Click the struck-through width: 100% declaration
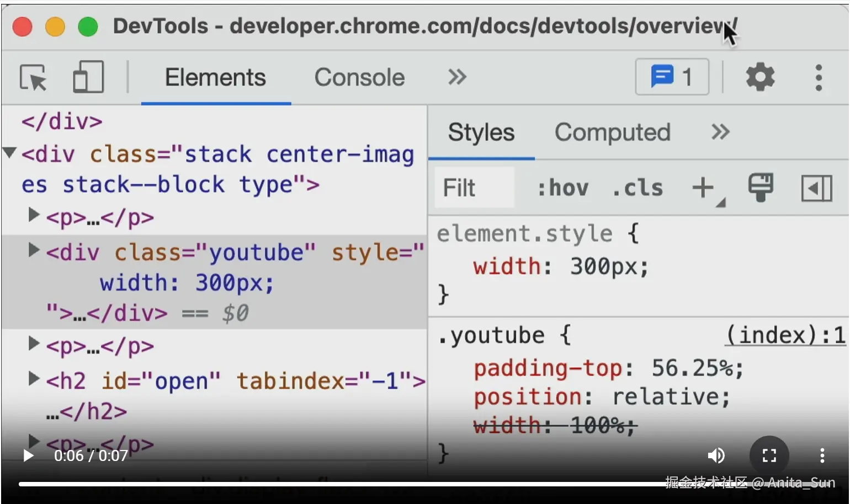Screen dimensions: 850x504 tap(555, 425)
